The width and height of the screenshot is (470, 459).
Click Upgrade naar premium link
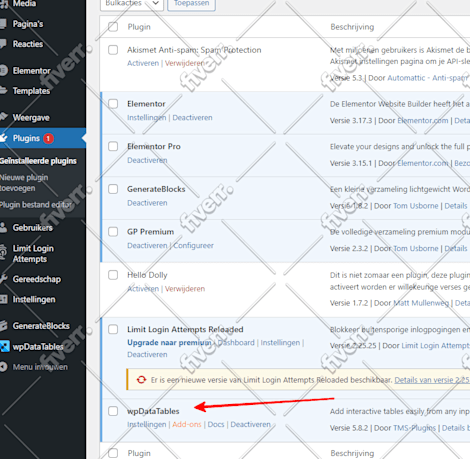pyautogui.click(x=169, y=342)
